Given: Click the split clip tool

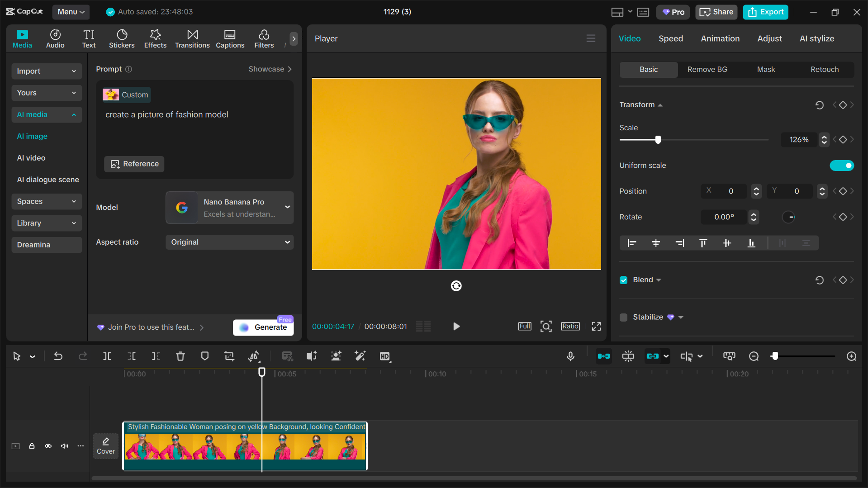Looking at the screenshot, I should (107, 356).
